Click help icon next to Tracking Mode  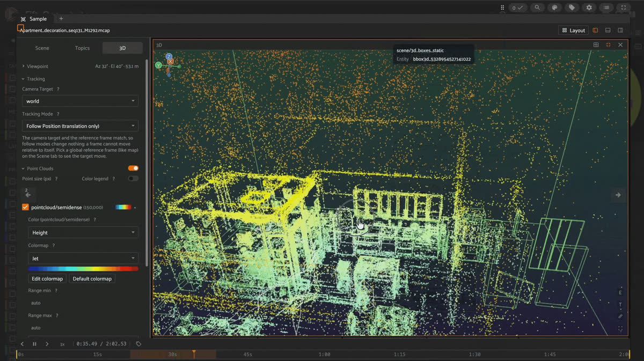pos(58,114)
